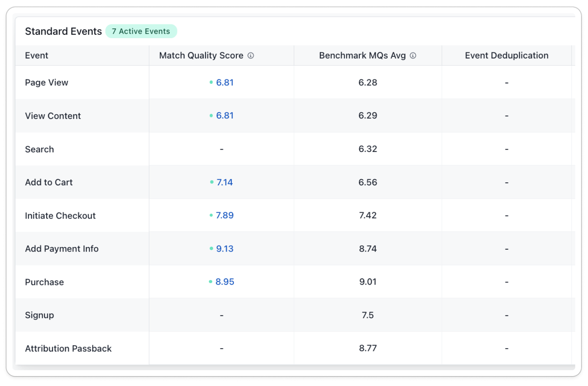Screen dimensions: 588x386
Task: Select the Attribution Passback event row
Action: pyautogui.click(x=295, y=348)
